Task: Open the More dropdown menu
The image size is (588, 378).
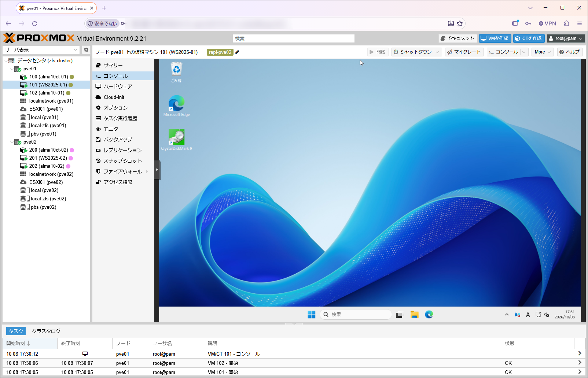Action: click(543, 52)
